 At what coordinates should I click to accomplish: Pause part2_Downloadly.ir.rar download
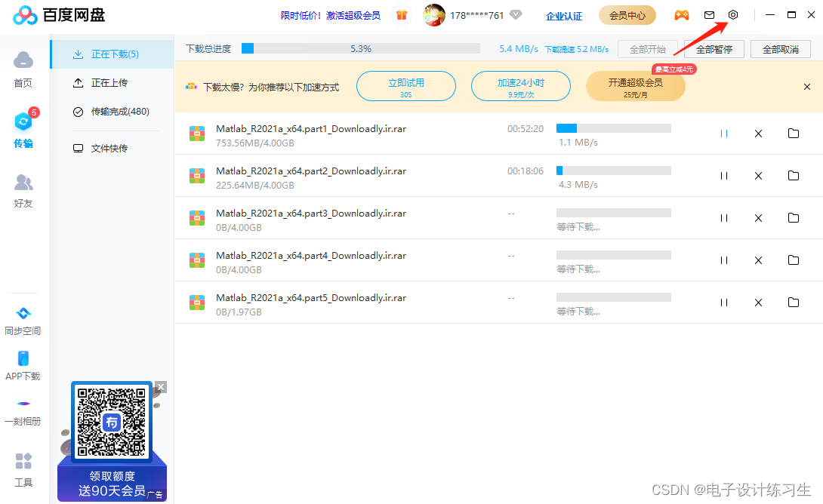point(724,176)
